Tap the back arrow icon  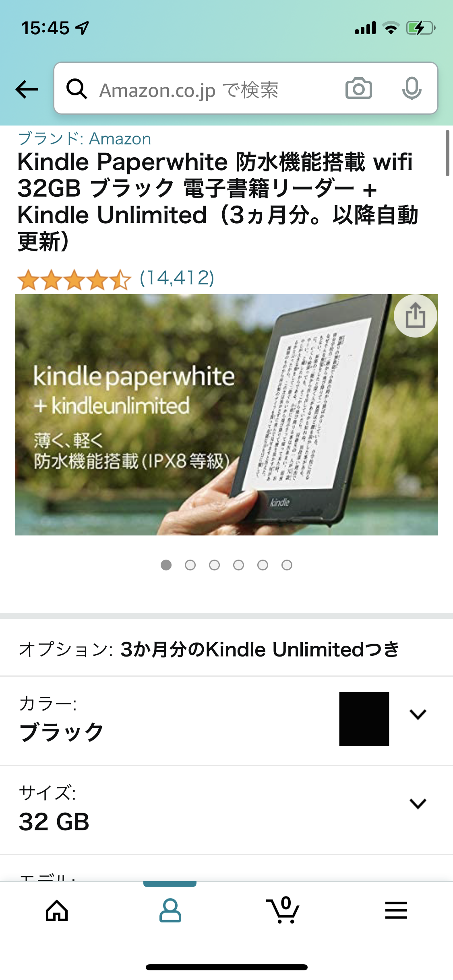27,89
